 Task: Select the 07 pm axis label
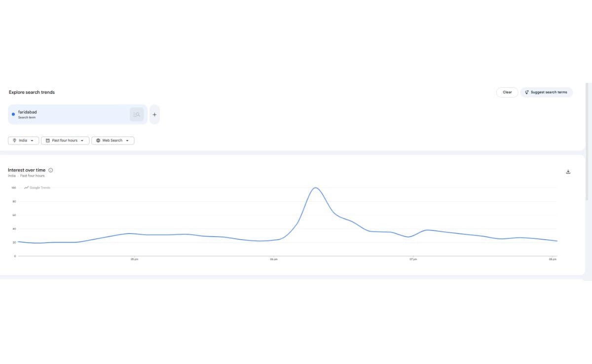412,259
